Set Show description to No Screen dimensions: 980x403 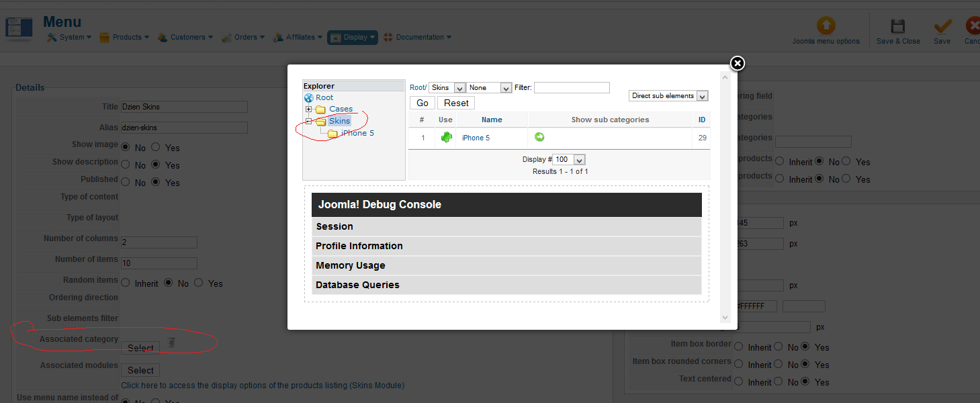click(125, 165)
